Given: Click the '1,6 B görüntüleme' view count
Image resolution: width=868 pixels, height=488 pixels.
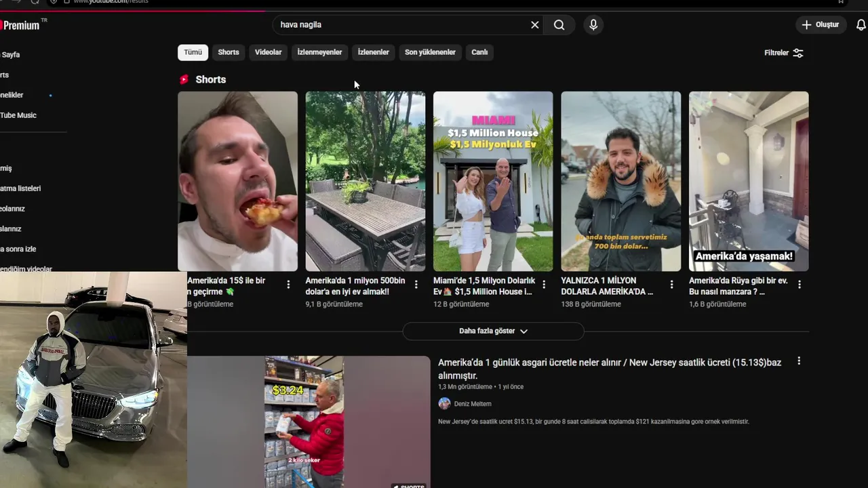Looking at the screenshot, I should point(717,304).
